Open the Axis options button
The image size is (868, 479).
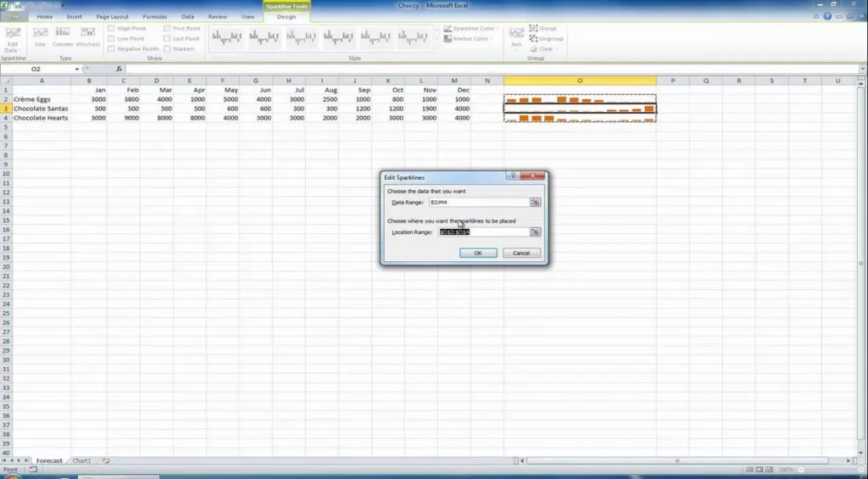516,37
